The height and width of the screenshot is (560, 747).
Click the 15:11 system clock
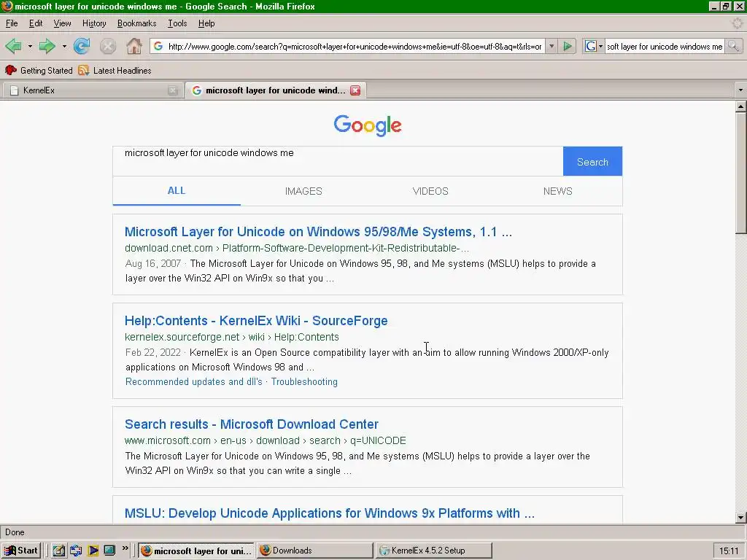click(x=729, y=551)
